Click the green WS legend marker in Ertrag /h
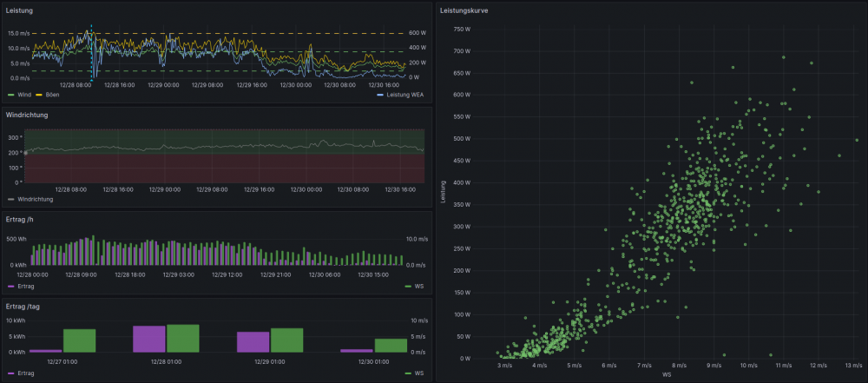The image size is (868, 383). tap(408, 286)
